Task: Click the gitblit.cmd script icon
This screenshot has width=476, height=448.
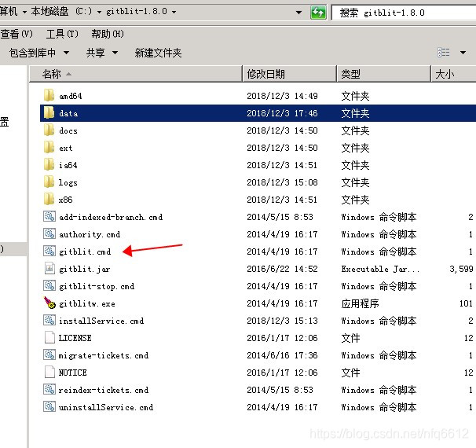Action: tap(49, 252)
